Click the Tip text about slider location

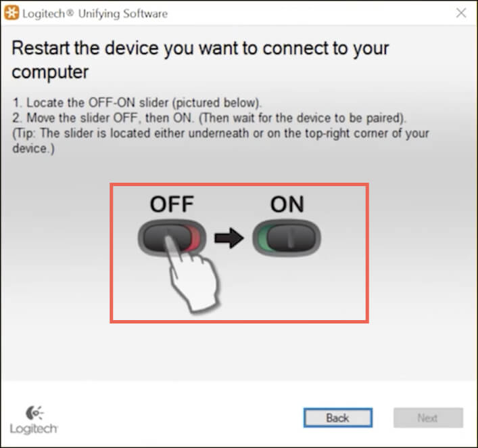[x=220, y=141]
